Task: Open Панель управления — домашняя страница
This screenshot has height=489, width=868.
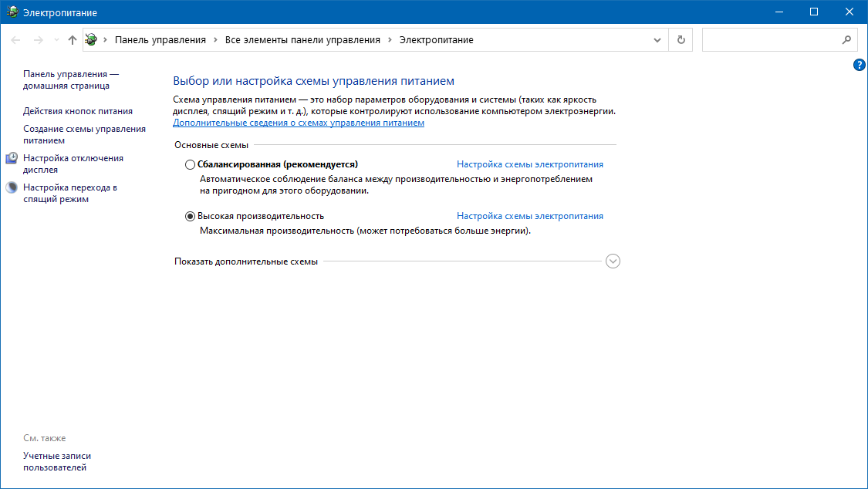Action: pos(71,79)
